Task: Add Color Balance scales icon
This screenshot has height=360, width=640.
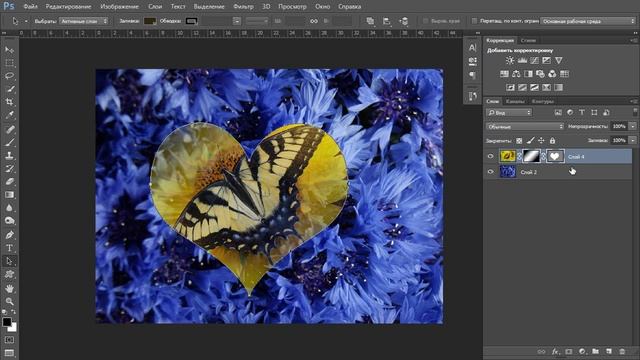Action: click(x=516, y=74)
